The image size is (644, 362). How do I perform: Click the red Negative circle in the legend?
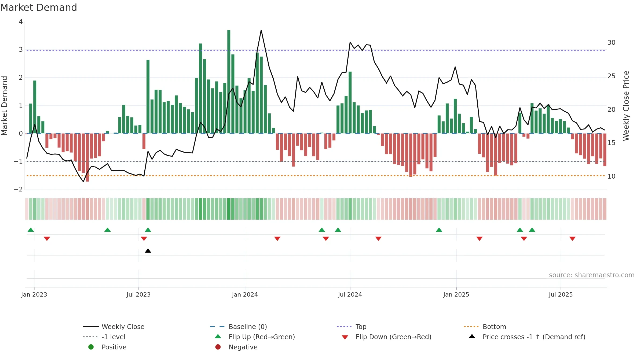tap(218, 347)
